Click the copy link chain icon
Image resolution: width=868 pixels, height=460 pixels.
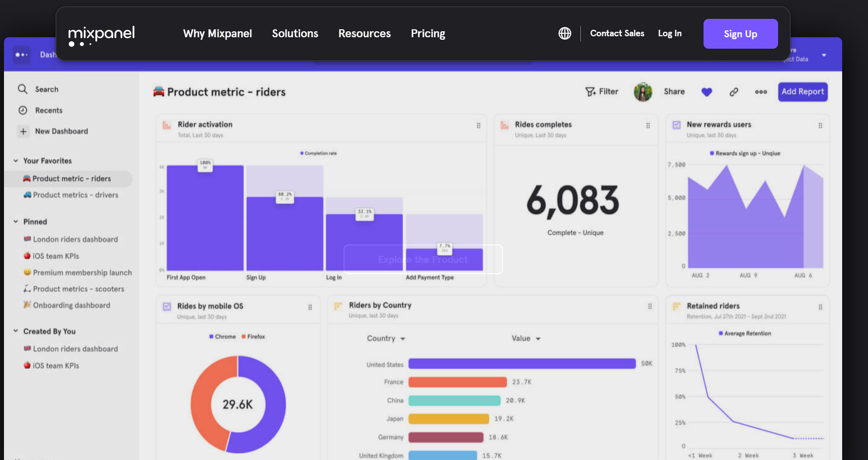[733, 92]
